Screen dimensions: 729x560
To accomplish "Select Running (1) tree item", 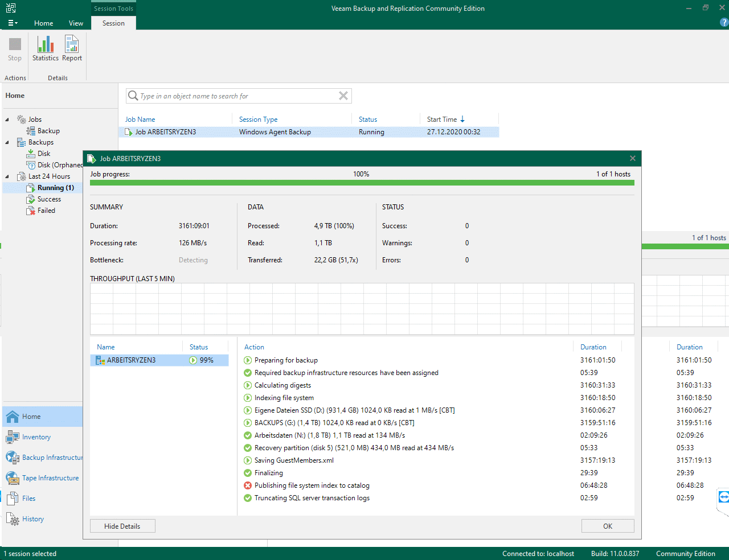I will coord(55,188).
